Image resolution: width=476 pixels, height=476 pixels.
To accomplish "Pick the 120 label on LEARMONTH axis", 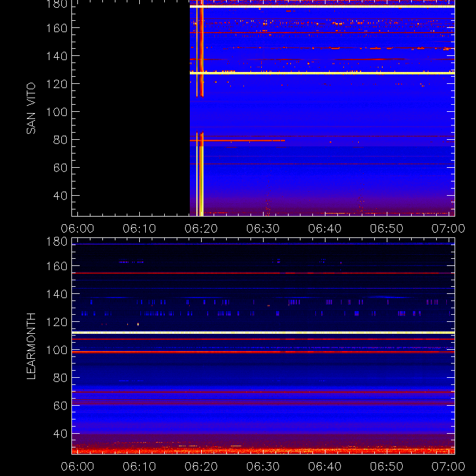I will coord(57,322).
